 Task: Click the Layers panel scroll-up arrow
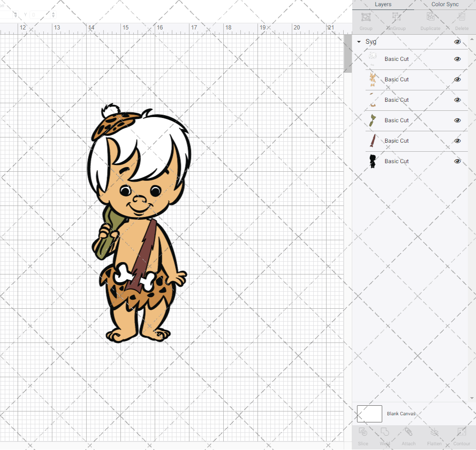coord(471,39)
